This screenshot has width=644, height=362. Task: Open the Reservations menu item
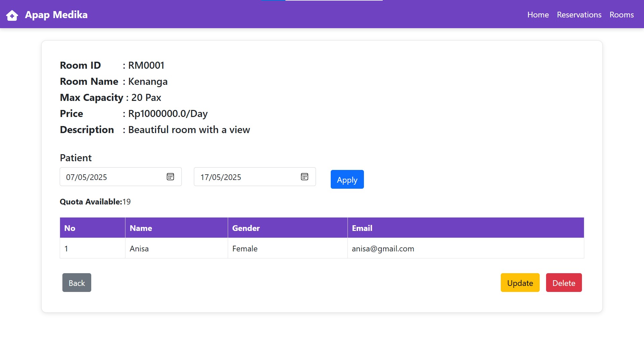point(579,15)
